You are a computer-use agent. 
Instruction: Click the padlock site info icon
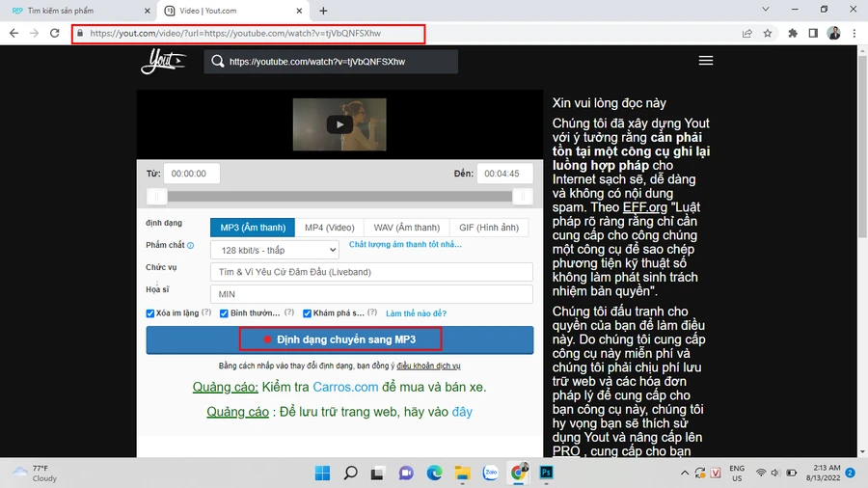point(80,33)
